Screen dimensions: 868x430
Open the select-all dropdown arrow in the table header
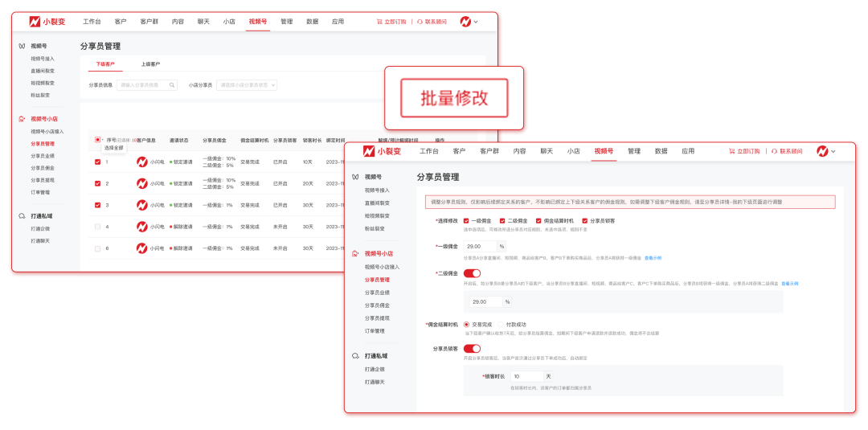[x=103, y=140]
